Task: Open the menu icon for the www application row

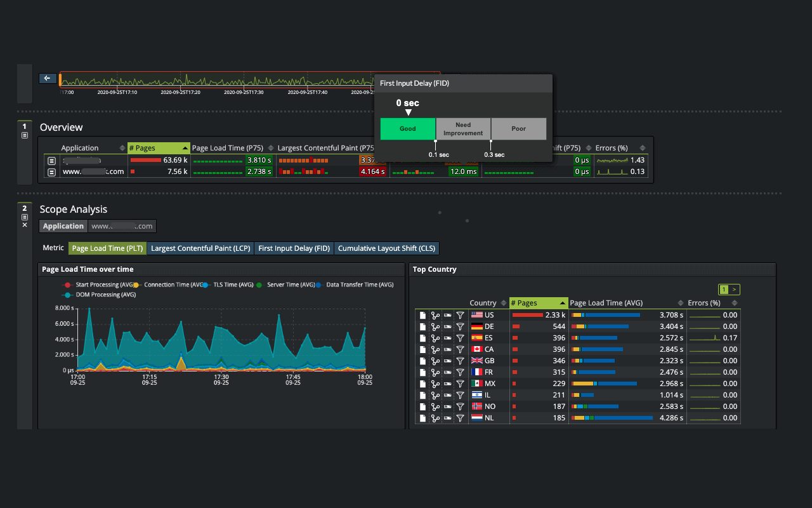Action: pos(52,171)
